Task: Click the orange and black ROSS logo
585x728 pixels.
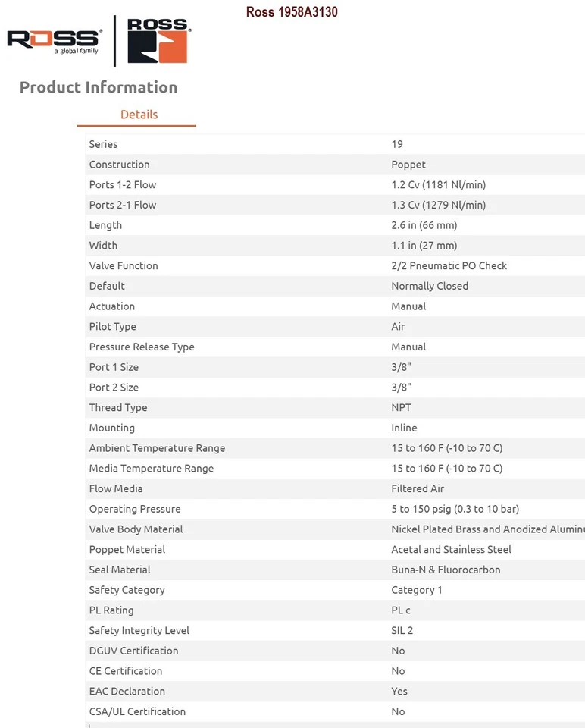Action: click(157, 41)
